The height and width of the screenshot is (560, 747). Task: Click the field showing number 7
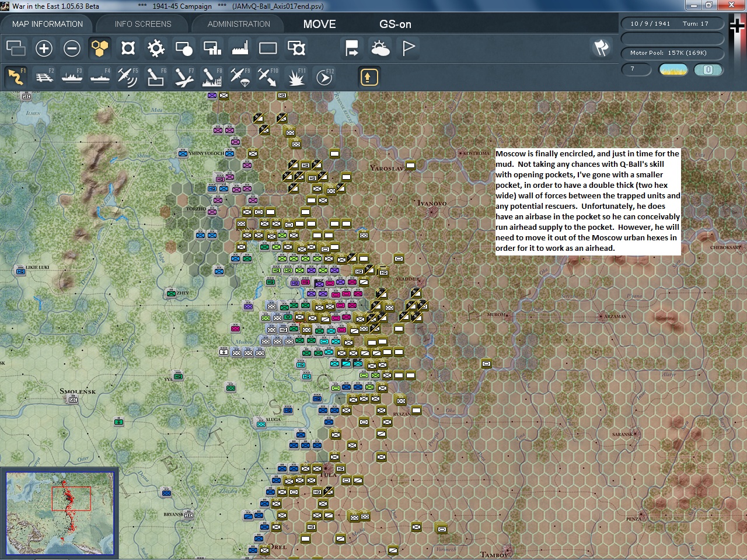(637, 69)
